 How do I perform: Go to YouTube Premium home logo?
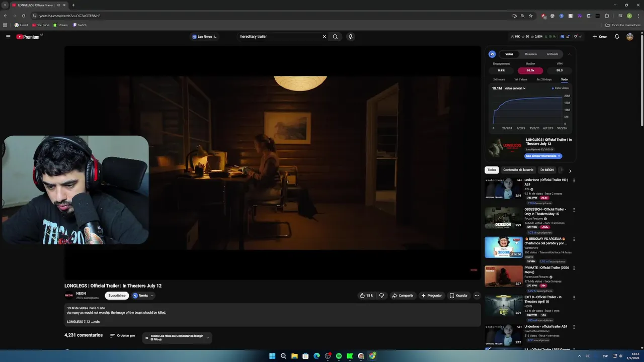pos(29,37)
